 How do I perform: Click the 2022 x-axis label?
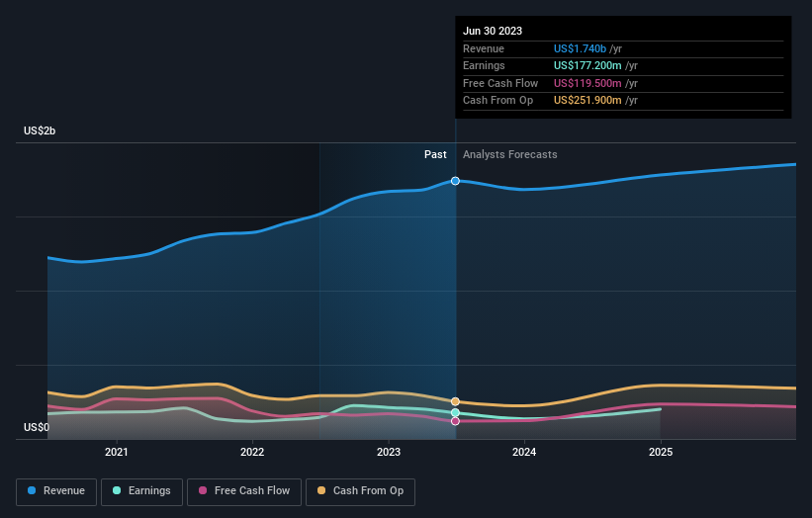(252, 452)
